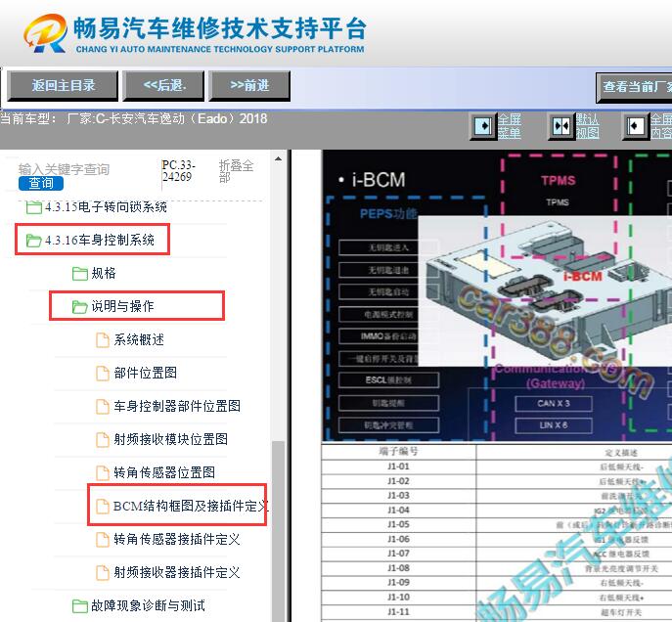672x622 pixels.
Task: Click the PC.33-24269 code text
Action: (x=178, y=171)
